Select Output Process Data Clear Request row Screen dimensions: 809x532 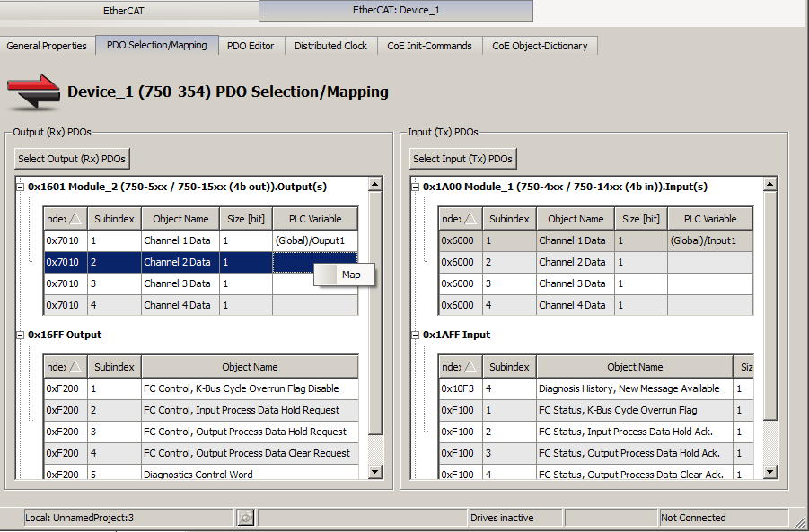[201, 454]
